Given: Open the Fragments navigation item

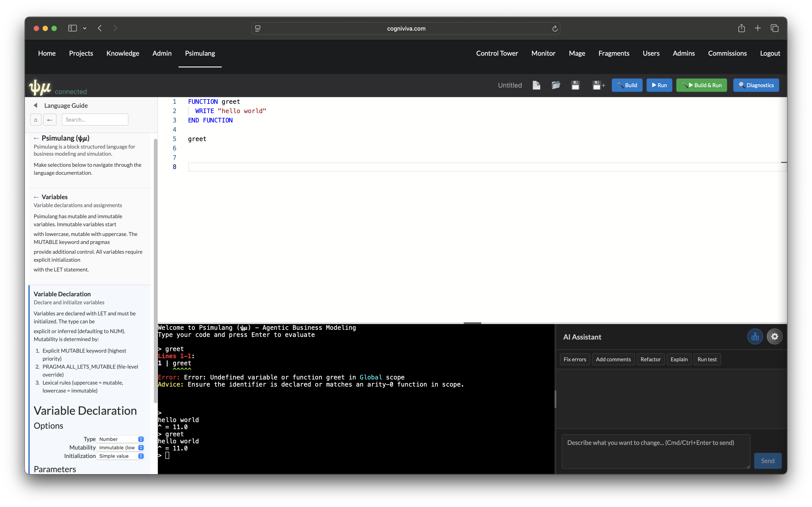Looking at the screenshot, I should 614,53.
